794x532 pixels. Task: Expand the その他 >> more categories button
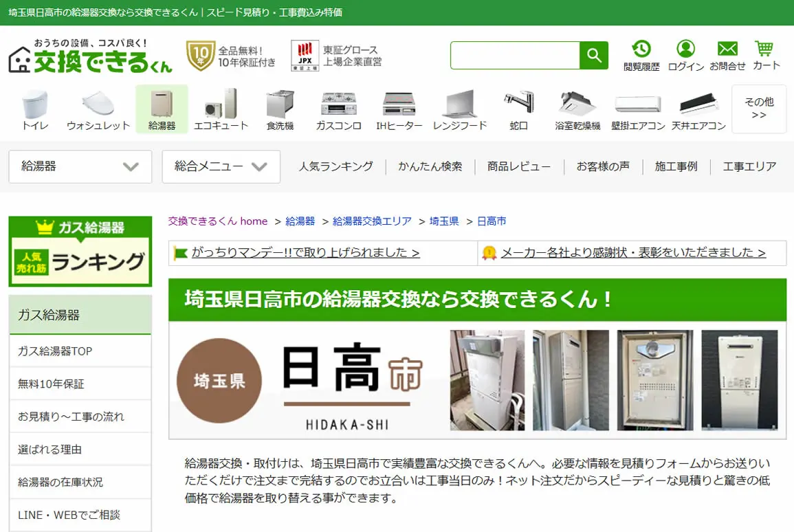pos(758,109)
